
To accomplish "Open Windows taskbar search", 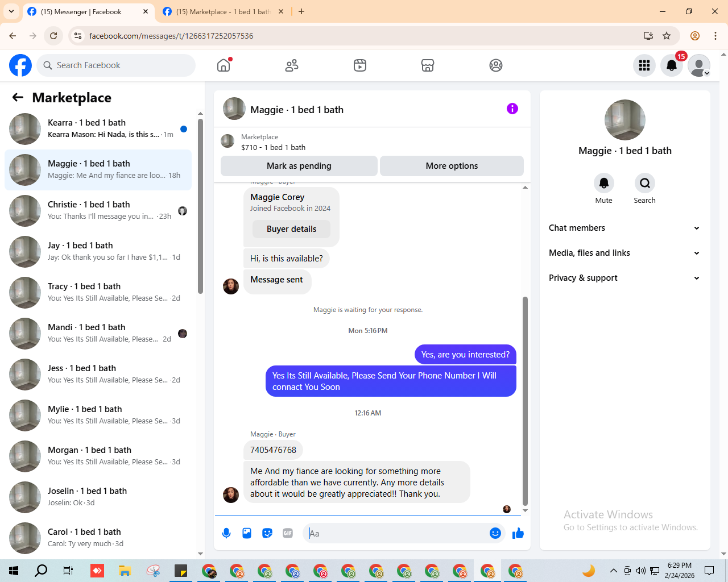I will (41, 571).
